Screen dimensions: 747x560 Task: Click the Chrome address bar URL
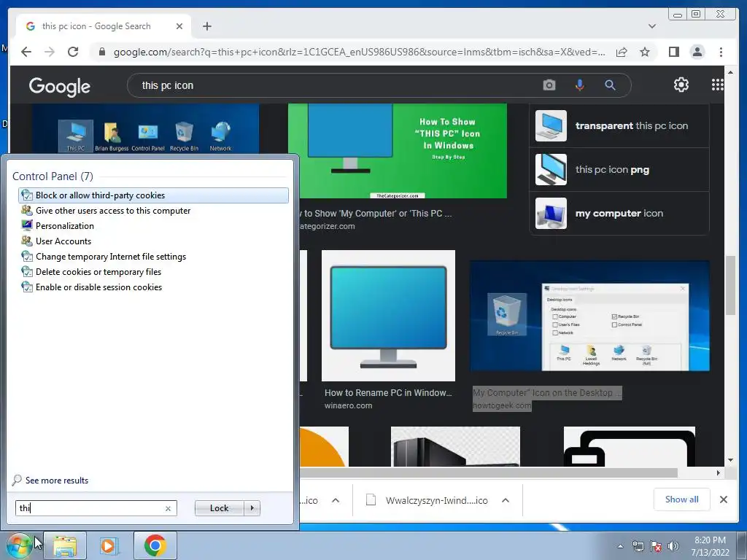point(359,52)
